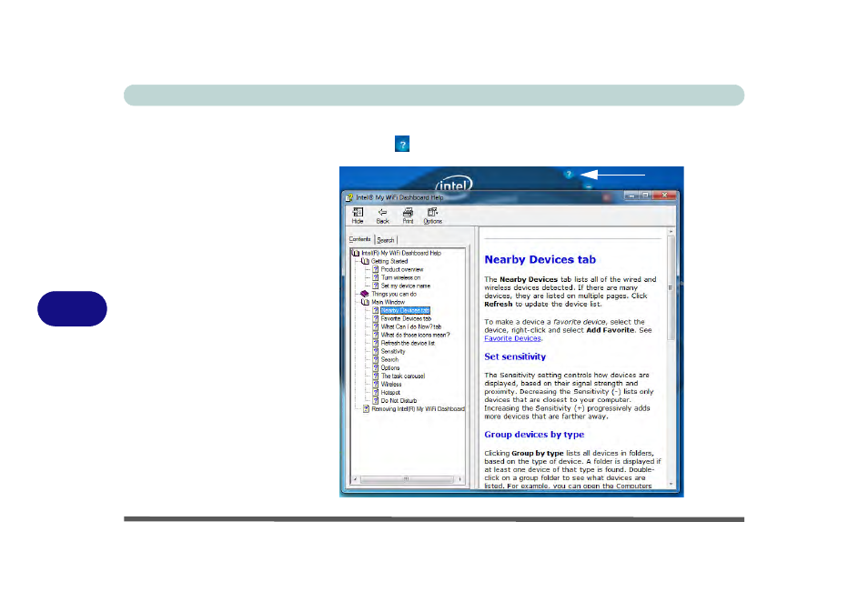Click the dashboard question mark help icon
868x612 pixels.
(x=569, y=174)
